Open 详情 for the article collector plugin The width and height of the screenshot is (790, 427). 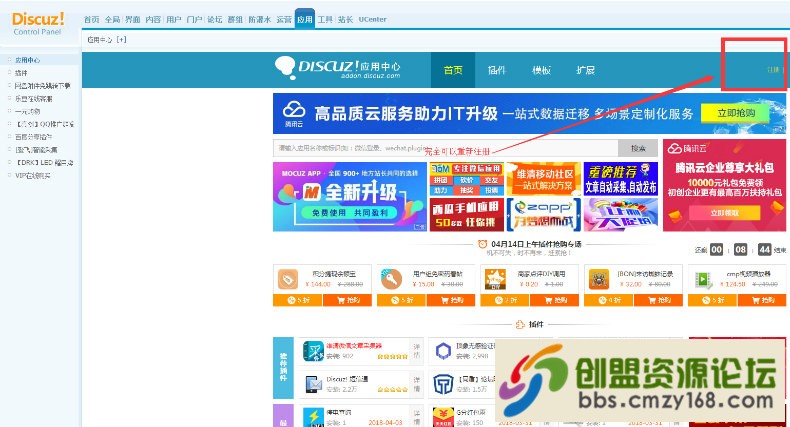[417, 351]
